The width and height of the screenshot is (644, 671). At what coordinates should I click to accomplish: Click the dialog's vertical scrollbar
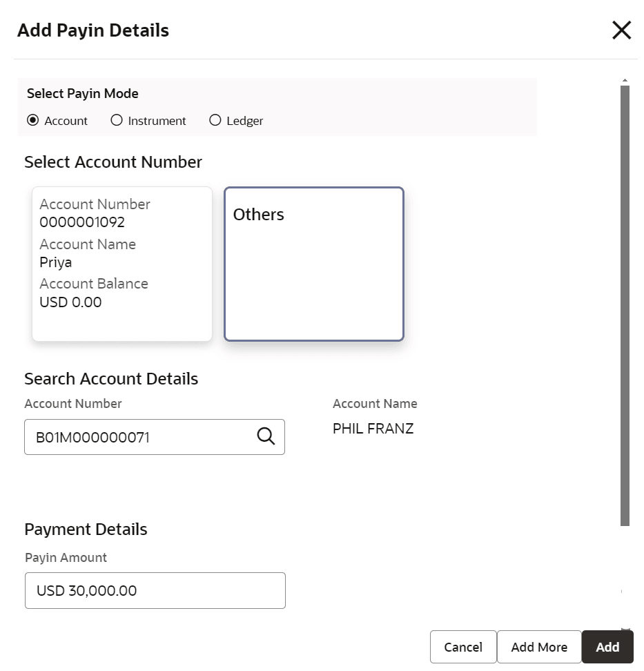[625, 304]
